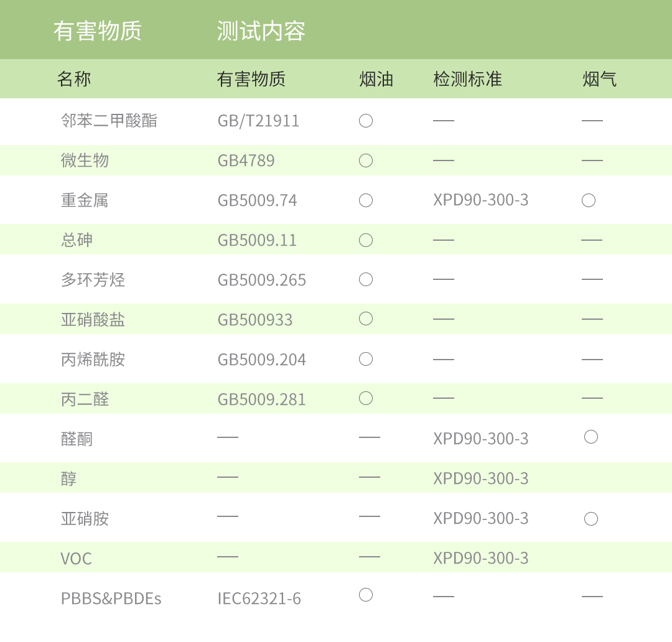Click the 测试内容 header tab
The image size is (672, 642).
pos(261,30)
